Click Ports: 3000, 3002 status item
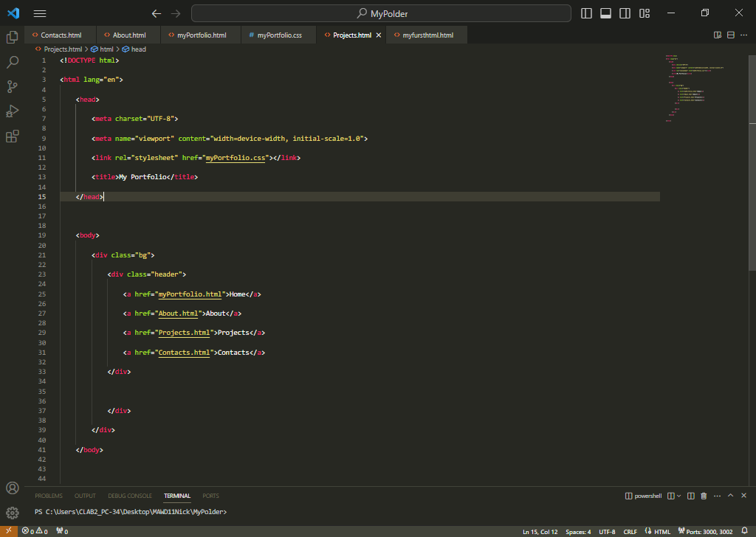Viewport: 756px width, 537px height. click(x=707, y=531)
